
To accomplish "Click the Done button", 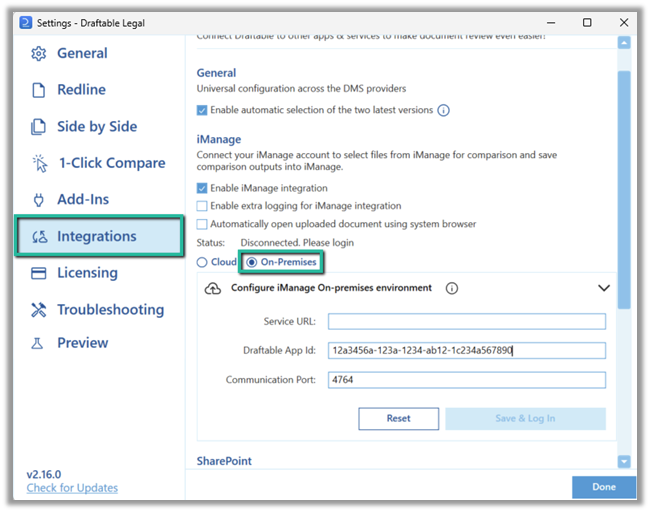I will (x=604, y=487).
